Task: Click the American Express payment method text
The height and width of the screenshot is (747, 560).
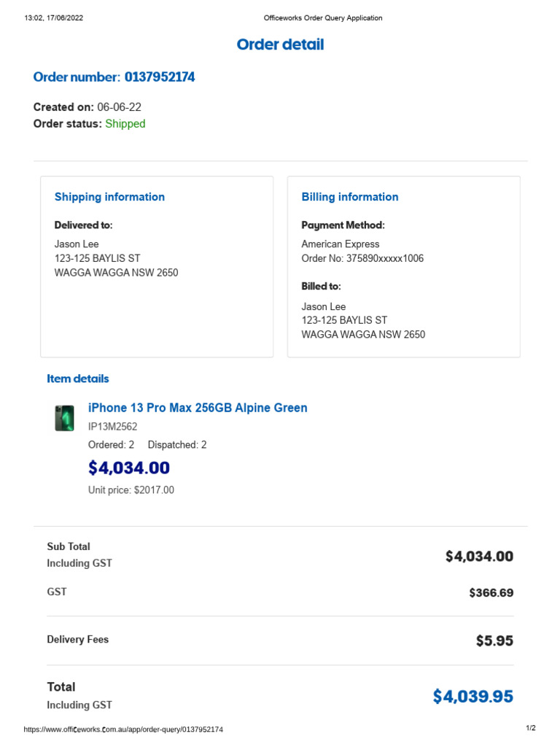Action: point(341,244)
